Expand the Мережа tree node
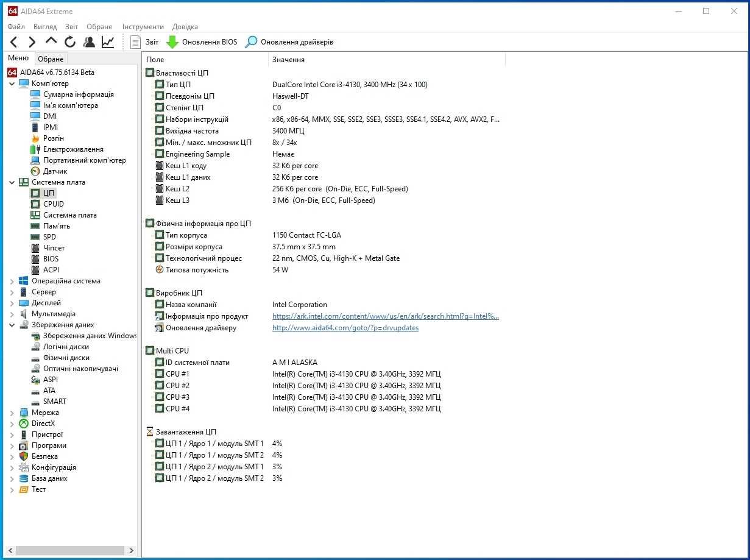Image resolution: width=750 pixels, height=560 pixels. 12,413
